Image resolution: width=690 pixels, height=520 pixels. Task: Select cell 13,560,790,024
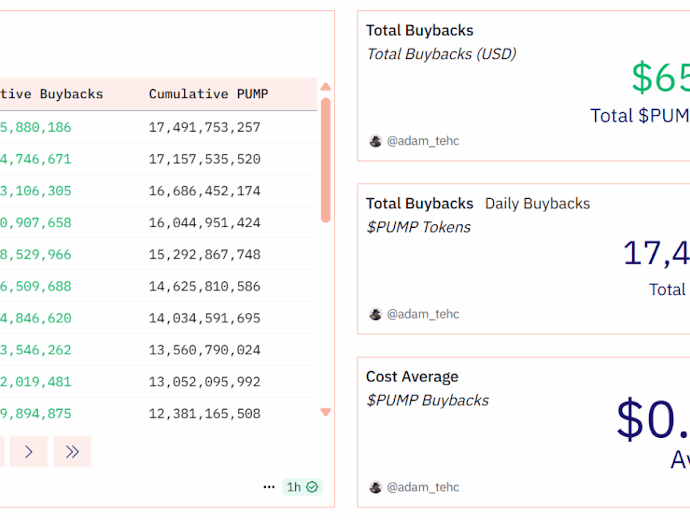[x=205, y=350]
